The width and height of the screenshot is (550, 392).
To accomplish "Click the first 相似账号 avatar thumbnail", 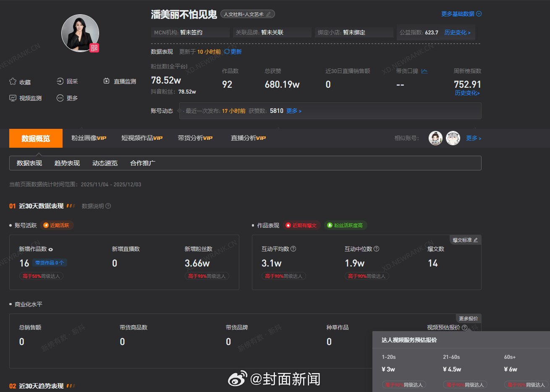I will (435, 138).
